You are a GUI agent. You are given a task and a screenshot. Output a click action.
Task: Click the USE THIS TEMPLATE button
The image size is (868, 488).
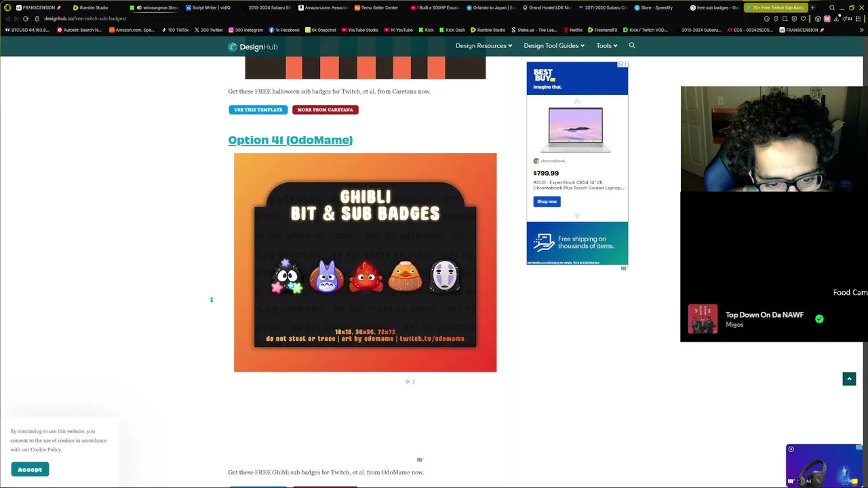pos(258,110)
